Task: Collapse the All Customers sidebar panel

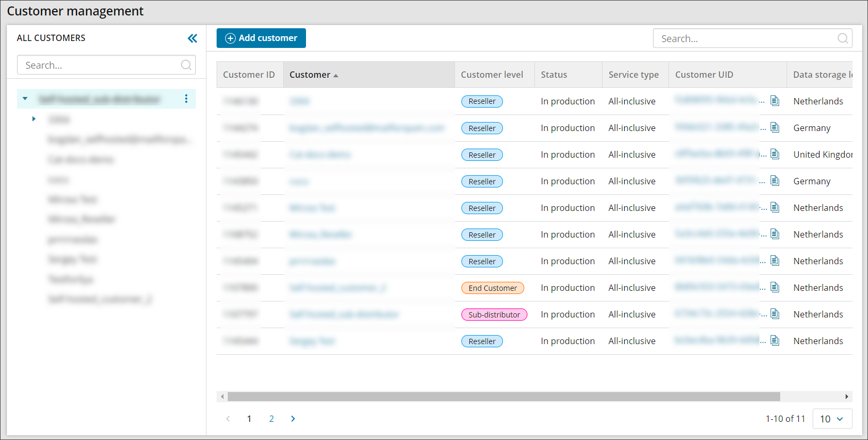Action: [x=192, y=38]
